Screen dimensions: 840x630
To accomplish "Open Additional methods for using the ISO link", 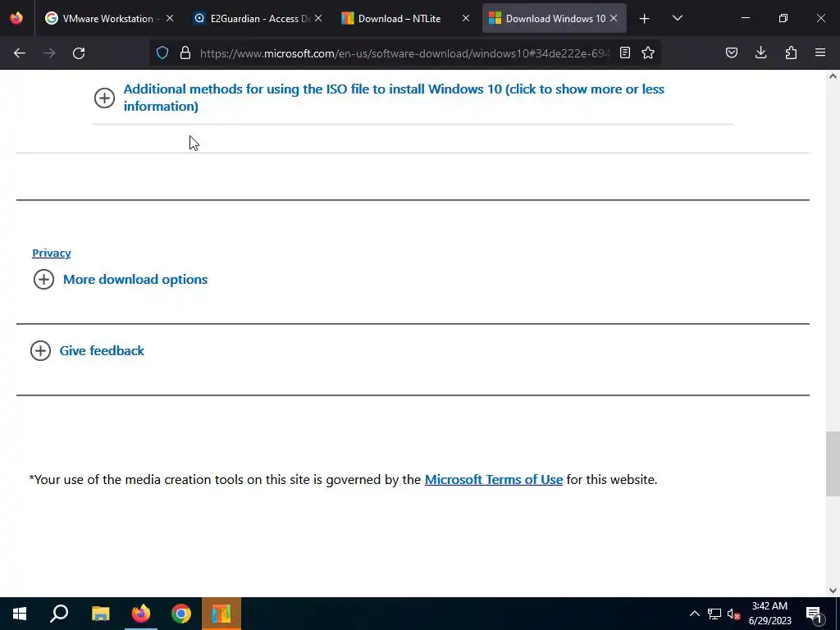I will 394,98.
